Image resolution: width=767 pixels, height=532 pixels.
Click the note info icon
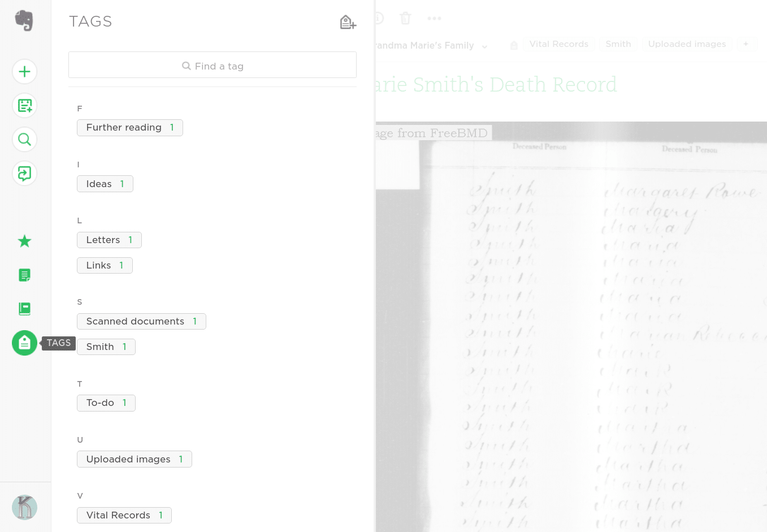click(x=379, y=18)
